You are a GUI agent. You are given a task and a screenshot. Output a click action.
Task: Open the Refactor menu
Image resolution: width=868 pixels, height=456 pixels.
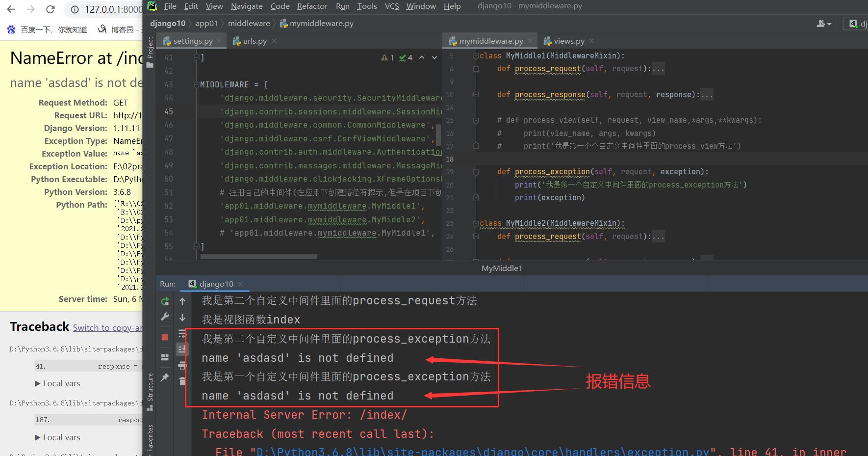[312, 6]
